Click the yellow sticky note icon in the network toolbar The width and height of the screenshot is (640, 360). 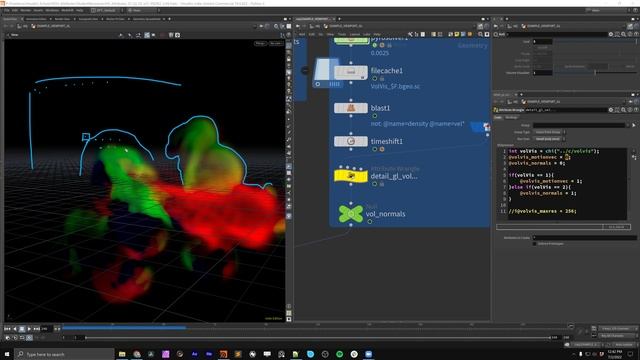point(457,34)
